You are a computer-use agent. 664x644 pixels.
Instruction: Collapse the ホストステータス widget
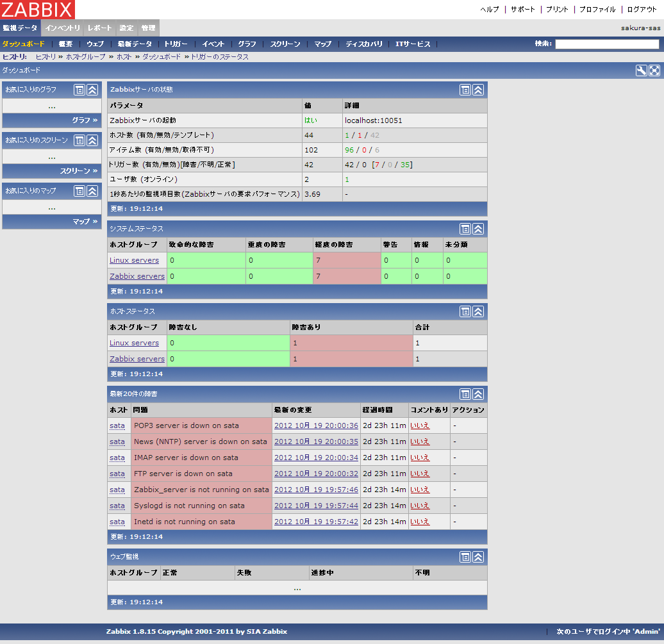478,311
